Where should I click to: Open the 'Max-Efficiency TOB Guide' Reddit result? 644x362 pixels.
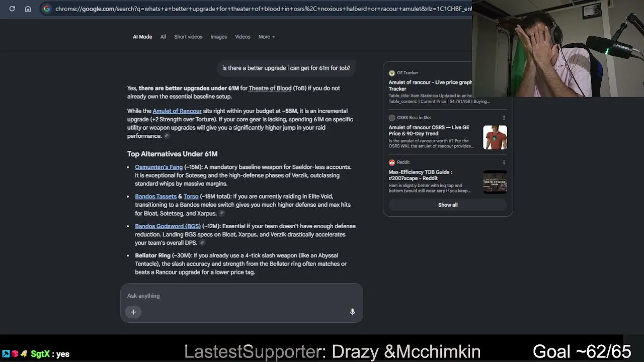pos(420,175)
